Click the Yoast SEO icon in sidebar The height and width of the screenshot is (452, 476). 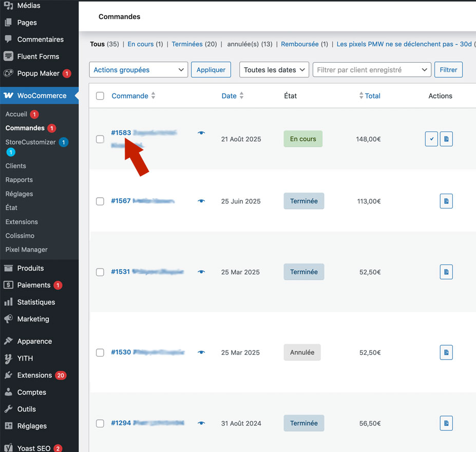[8, 448]
